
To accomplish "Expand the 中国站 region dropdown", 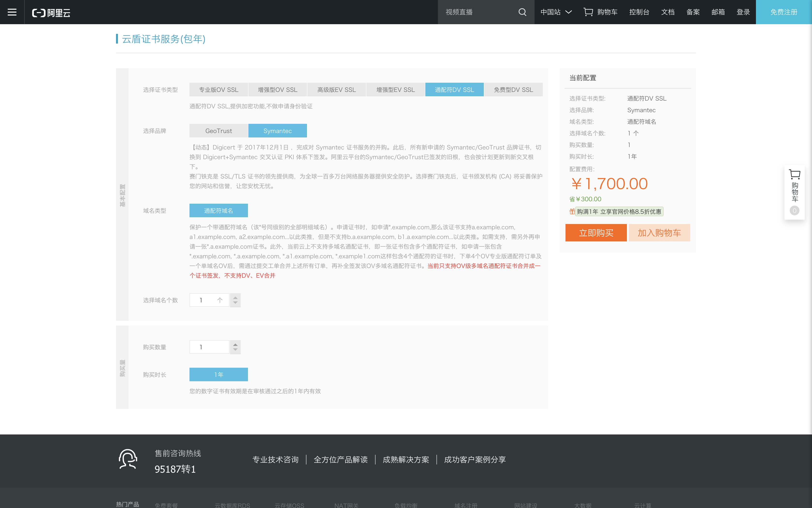I will pos(556,12).
